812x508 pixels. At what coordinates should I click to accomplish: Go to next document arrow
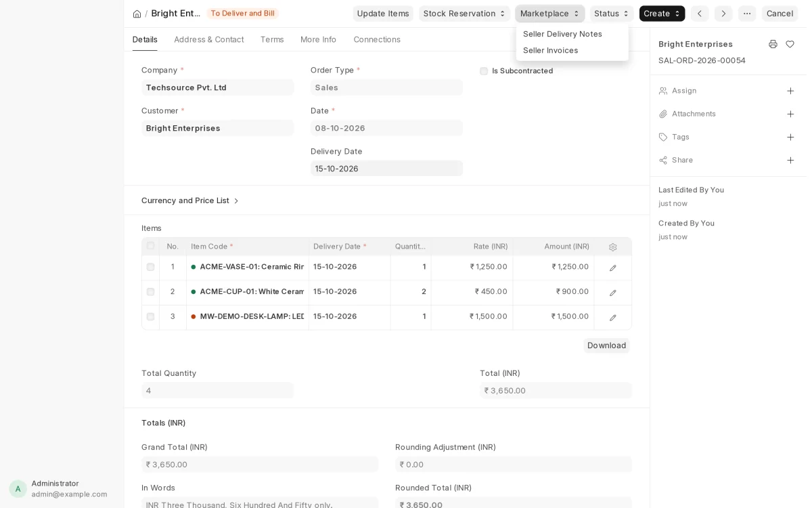(723, 14)
